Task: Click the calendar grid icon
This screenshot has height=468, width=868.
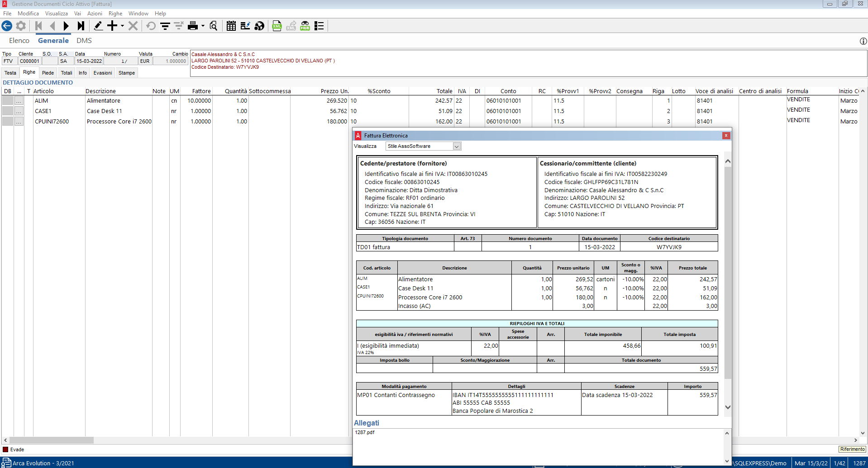Action: pos(231,26)
